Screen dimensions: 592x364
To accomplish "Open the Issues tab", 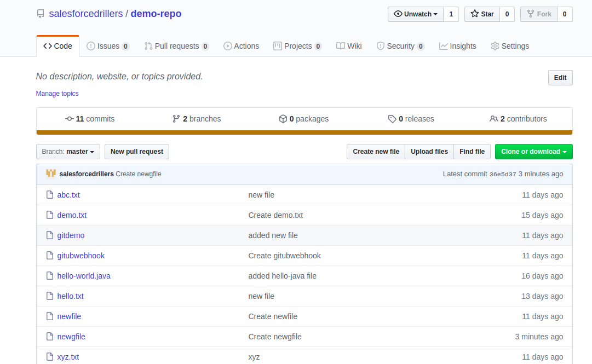I will click(108, 46).
